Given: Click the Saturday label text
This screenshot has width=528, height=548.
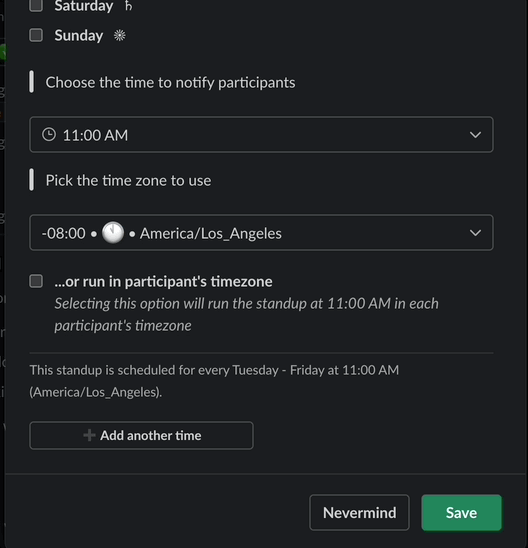Looking at the screenshot, I should pos(84,6).
